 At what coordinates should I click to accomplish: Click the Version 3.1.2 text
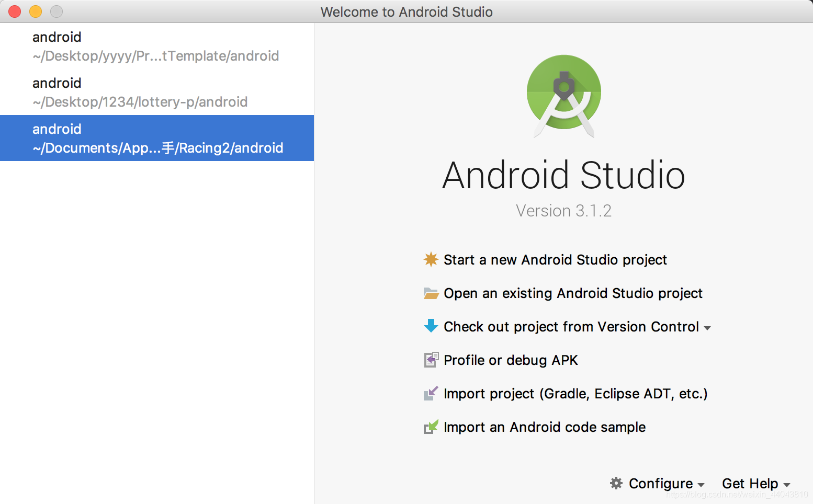(x=564, y=211)
